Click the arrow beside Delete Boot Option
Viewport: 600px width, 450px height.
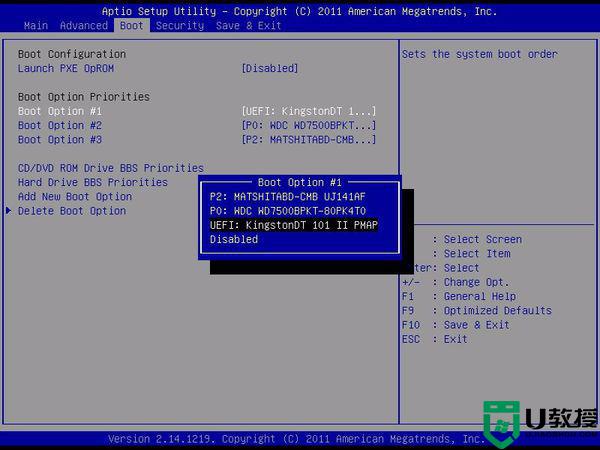(x=8, y=210)
